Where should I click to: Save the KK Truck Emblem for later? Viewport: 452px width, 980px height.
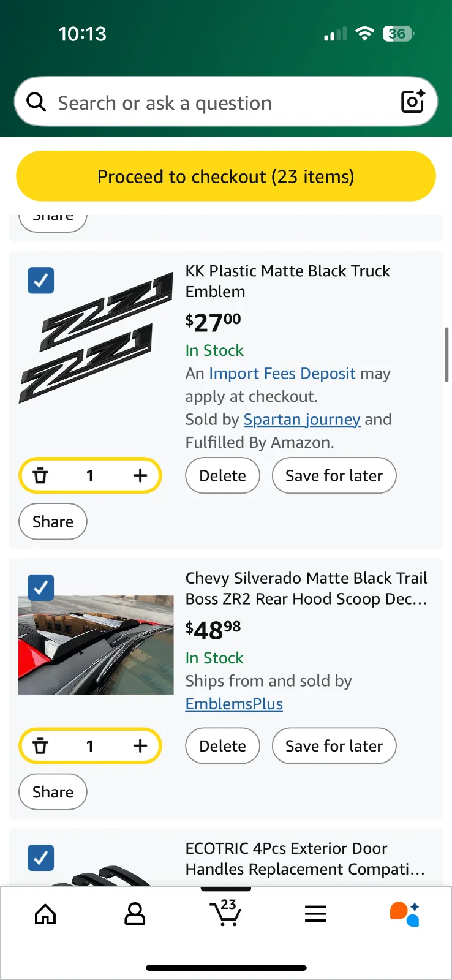(x=334, y=475)
